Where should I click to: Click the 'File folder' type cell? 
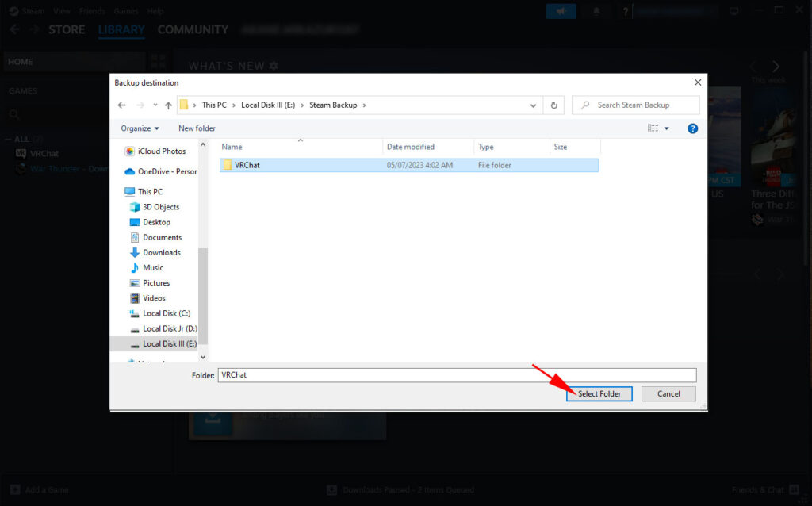coord(495,165)
